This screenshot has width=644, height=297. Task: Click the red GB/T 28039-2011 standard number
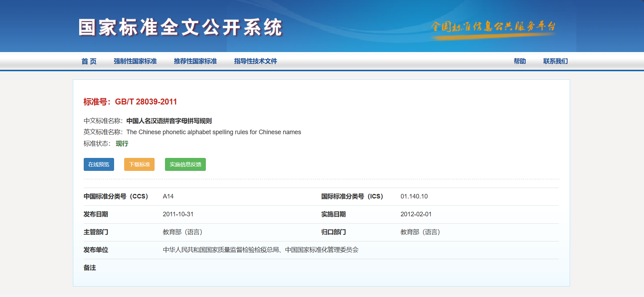[146, 102]
